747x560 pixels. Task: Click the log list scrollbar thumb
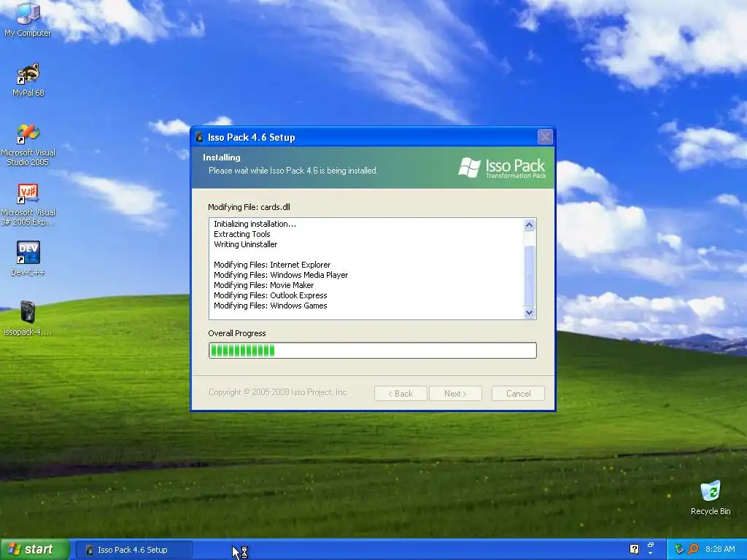pyautogui.click(x=530, y=276)
